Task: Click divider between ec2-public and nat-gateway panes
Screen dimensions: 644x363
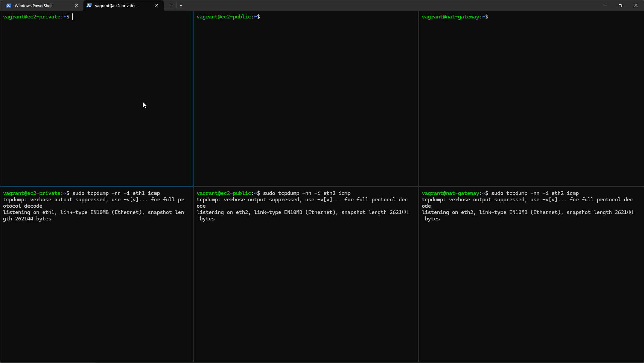Action: click(418, 101)
